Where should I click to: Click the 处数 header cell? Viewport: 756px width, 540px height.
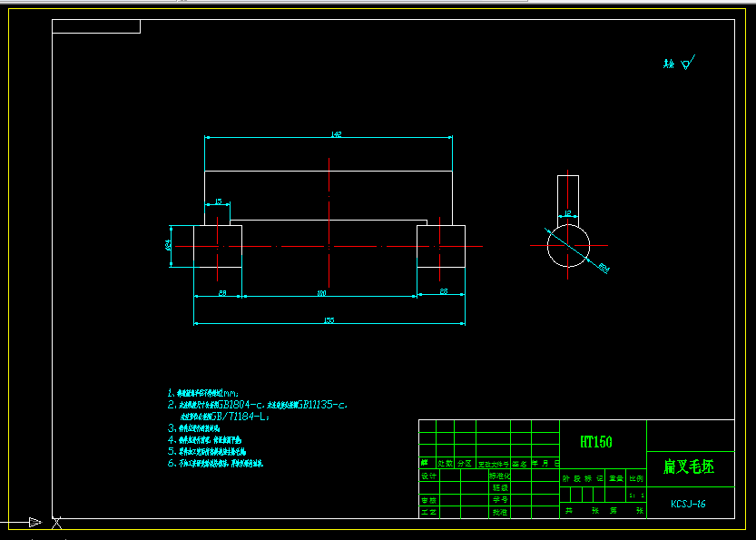click(445, 464)
